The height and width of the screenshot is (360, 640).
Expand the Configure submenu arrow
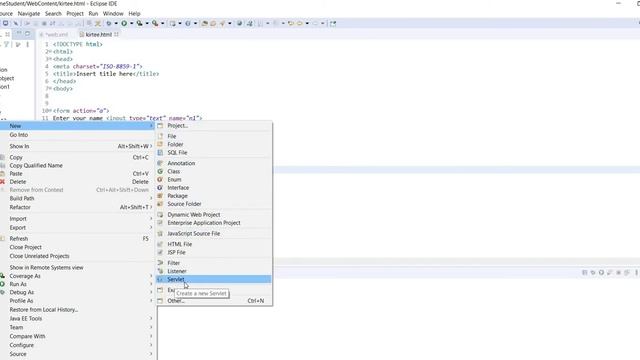coord(151,345)
